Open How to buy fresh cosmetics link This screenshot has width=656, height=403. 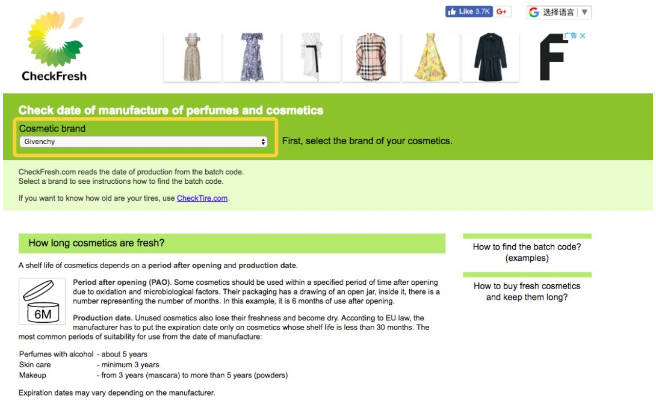click(527, 291)
